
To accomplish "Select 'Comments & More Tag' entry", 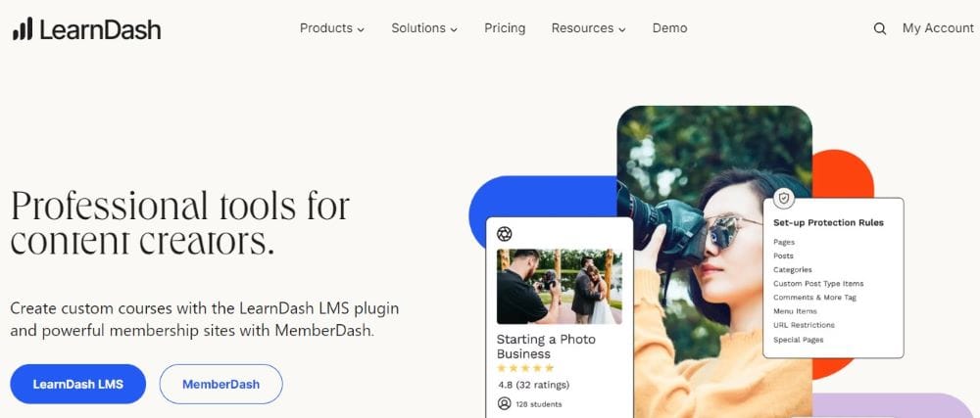I will tap(814, 298).
